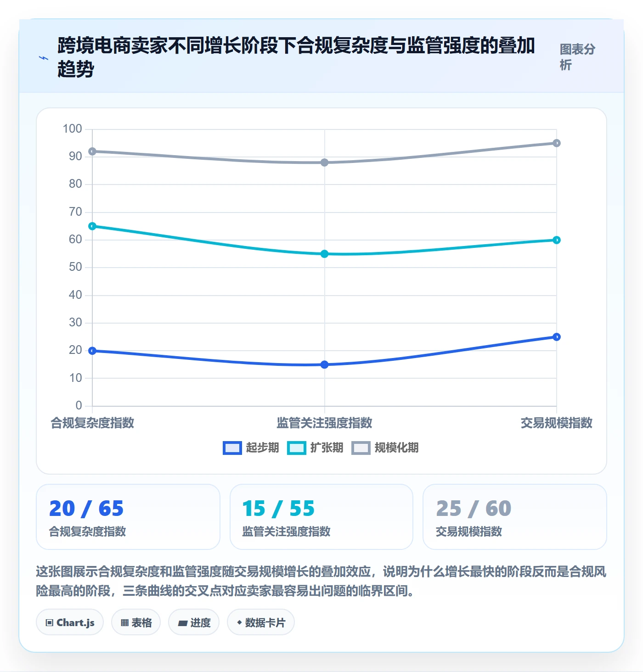Click the 图表分析 badge in the header

point(577,57)
